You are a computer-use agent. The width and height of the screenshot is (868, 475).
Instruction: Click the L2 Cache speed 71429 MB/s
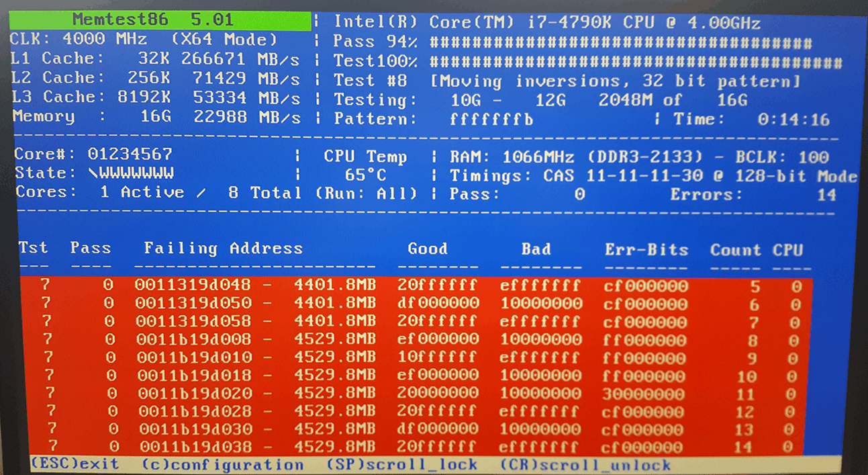(246, 78)
